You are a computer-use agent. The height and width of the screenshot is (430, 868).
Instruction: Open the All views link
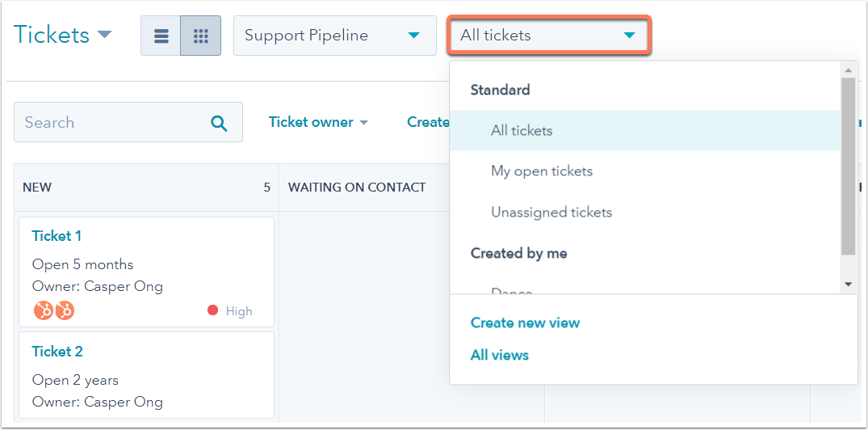[499, 355]
